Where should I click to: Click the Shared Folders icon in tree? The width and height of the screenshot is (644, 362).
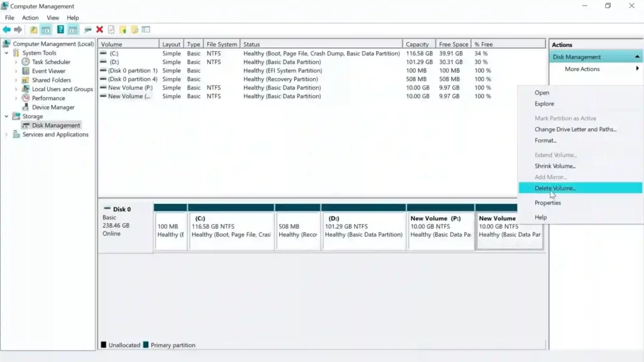click(x=25, y=80)
